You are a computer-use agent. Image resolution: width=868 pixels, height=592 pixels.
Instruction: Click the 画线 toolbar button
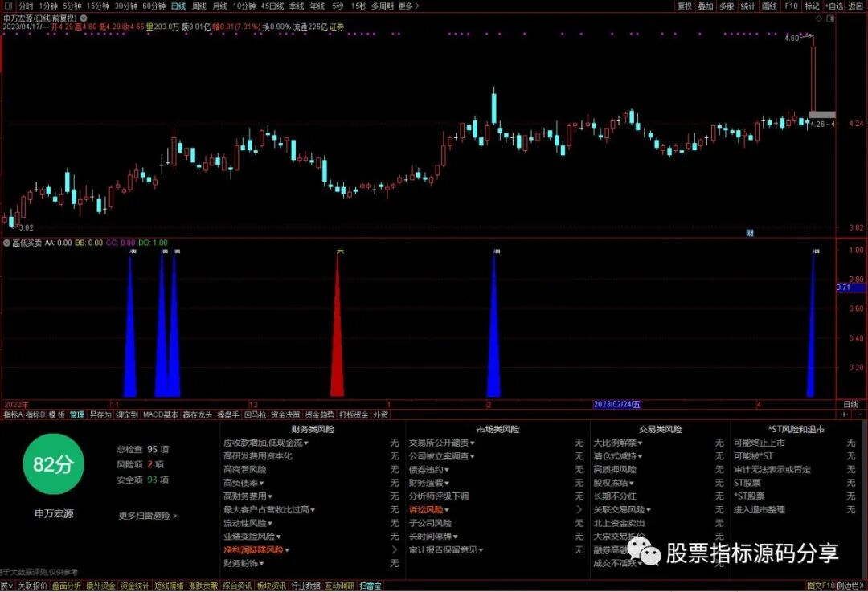click(769, 6)
